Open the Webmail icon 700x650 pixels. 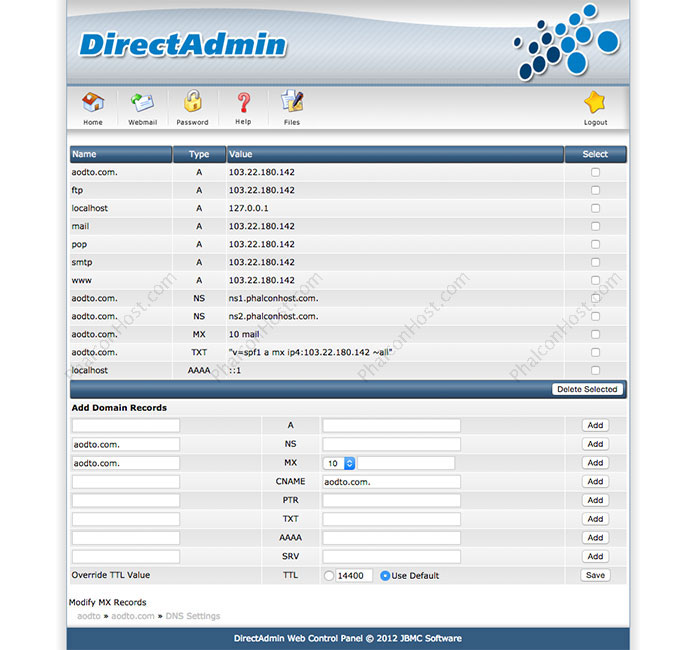coord(142,103)
